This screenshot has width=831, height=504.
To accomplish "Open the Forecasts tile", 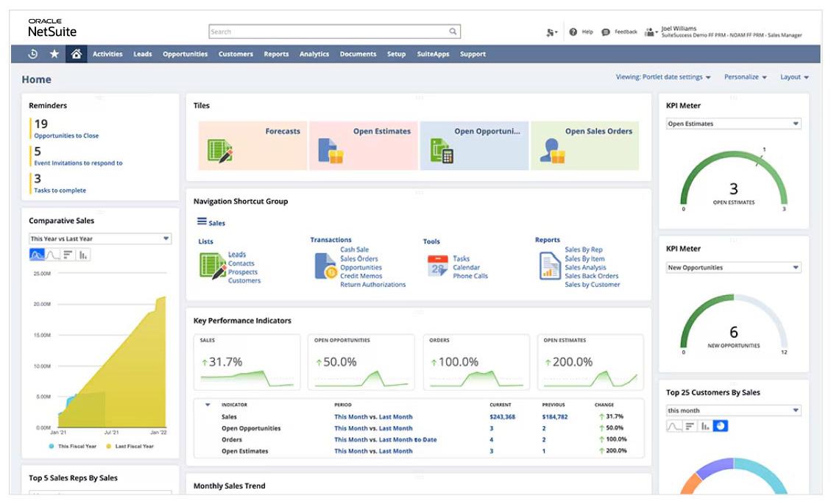I will coord(252,146).
